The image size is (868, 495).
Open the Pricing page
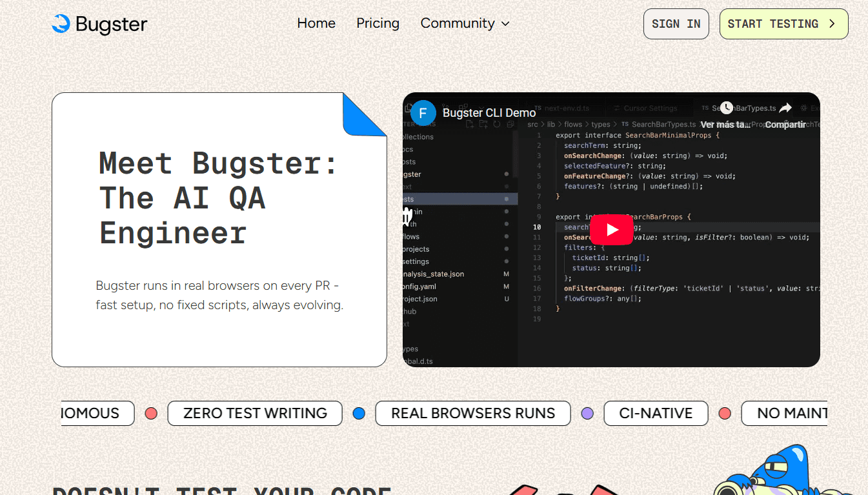click(x=378, y=23)
